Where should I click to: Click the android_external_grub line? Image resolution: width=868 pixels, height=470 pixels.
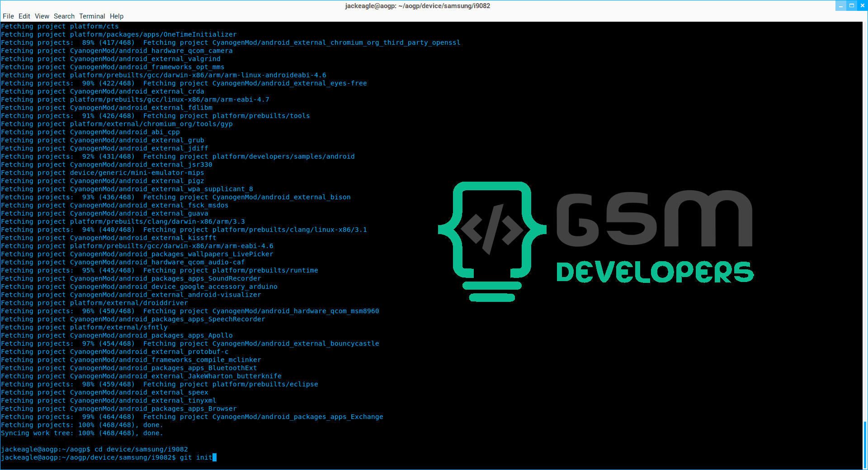(x=103, y=140)
